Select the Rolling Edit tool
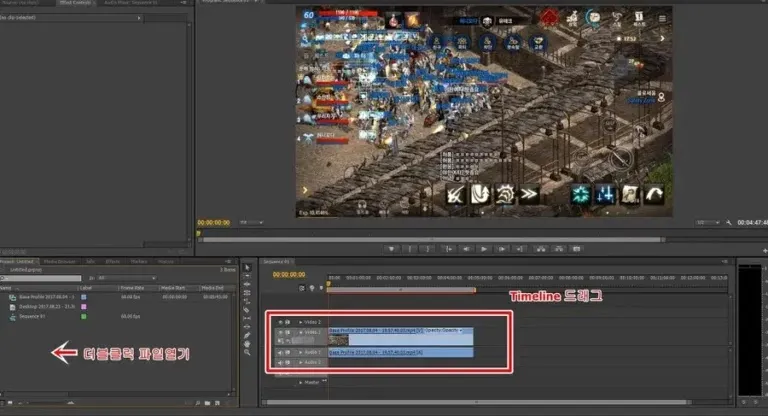Viewport: 768px width, 416px height. [x=247, y=293]
